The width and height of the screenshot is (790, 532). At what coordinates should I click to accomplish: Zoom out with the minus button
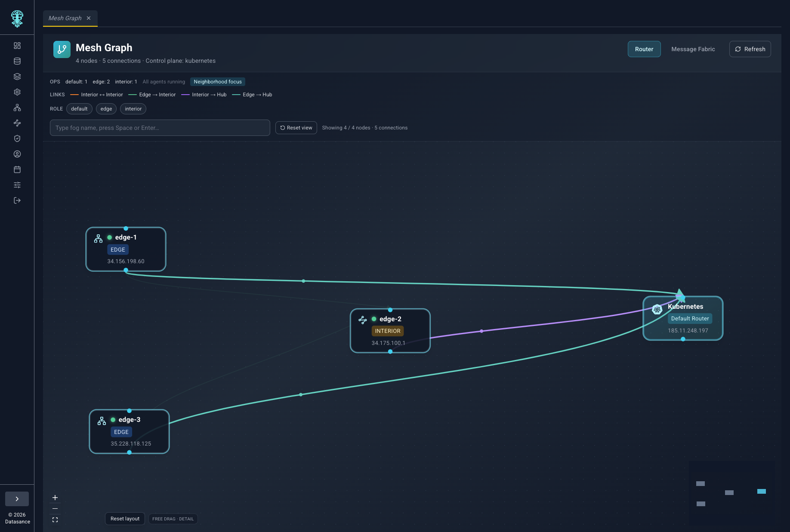click(55, 509)
